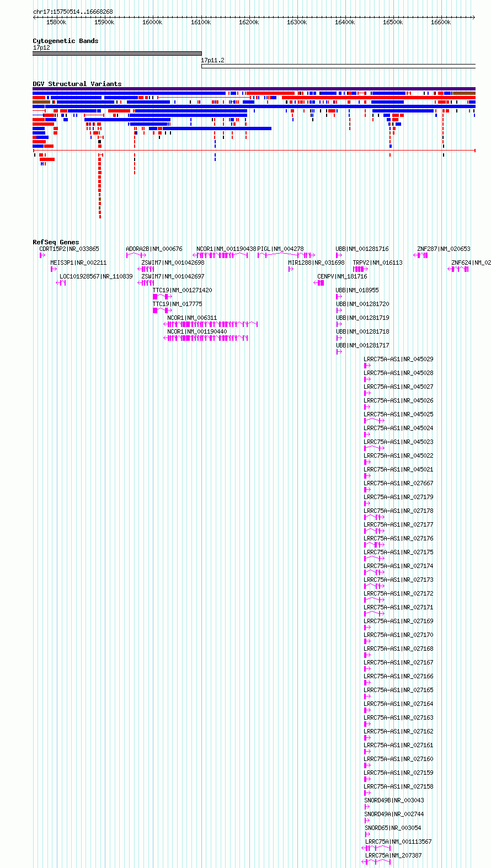This screenshot has height=868, width=491.
Task: Select the magenta ZNF287 gene model glyph
Action: 421,255
